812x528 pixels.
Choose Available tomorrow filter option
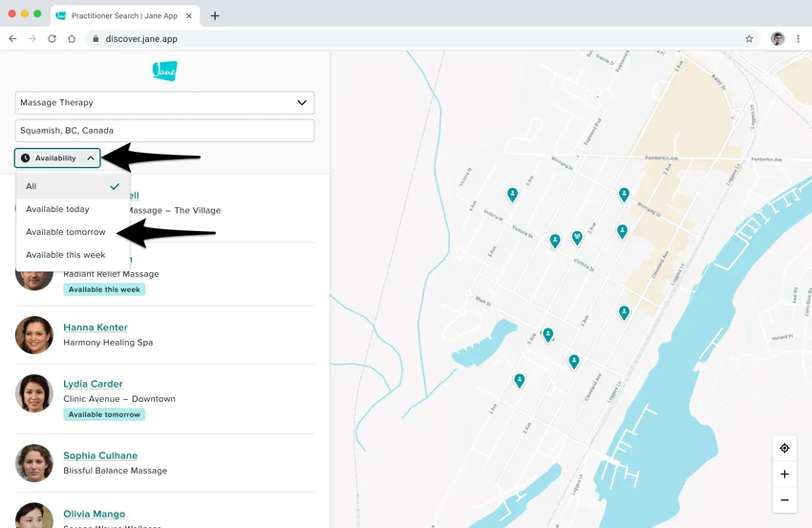pyautogui.click(x=66, y=232)
